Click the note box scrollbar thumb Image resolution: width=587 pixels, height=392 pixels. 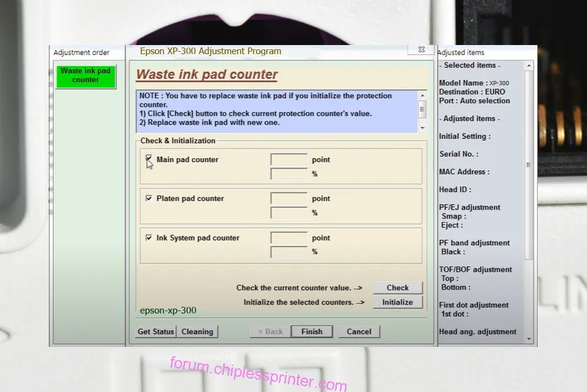coord(422,109)
